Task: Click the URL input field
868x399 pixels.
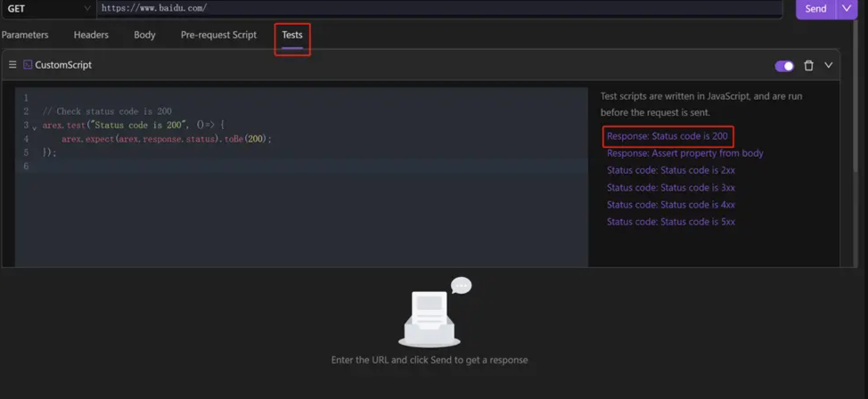Action: click(437, 8)
